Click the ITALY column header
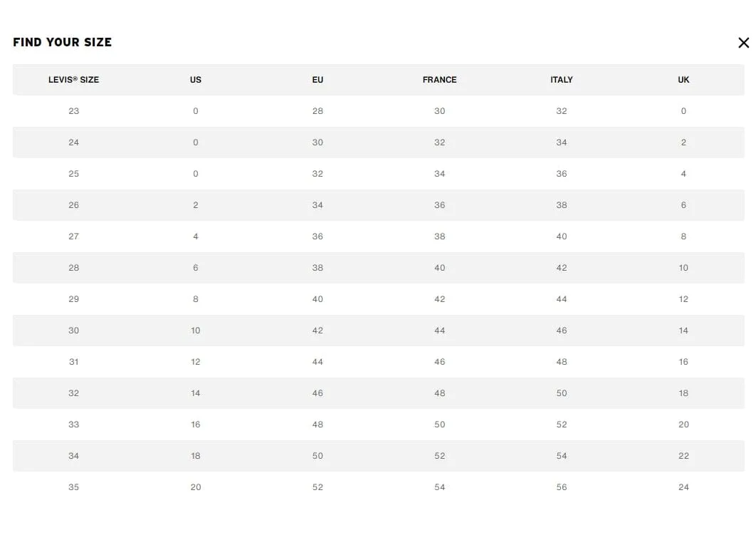The image size is (756, 535). tap(562, 80)
